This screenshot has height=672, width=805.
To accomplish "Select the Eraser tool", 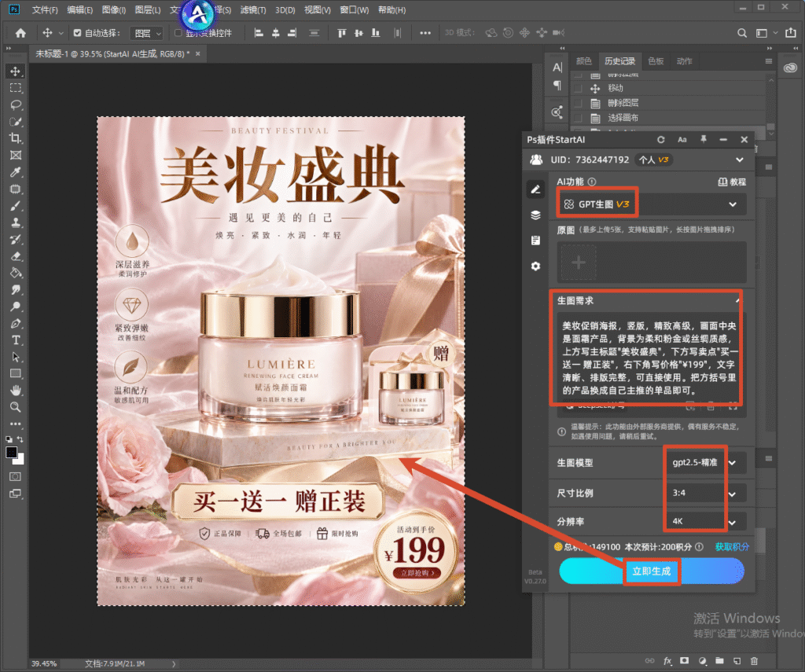I will 16,256.
